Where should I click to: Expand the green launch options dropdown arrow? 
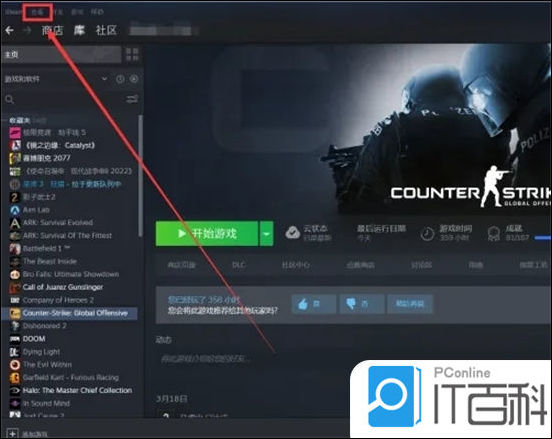click(266, 234)
